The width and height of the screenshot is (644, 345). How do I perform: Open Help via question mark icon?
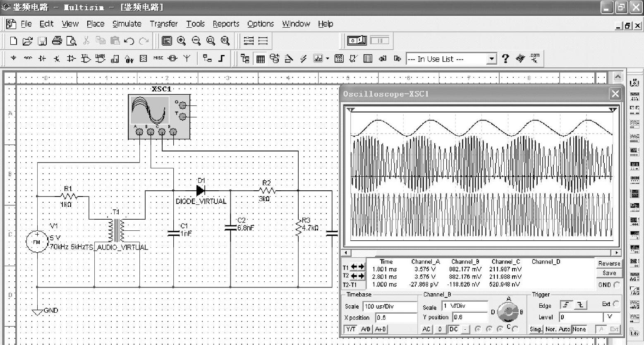click(x=505, y=59)
